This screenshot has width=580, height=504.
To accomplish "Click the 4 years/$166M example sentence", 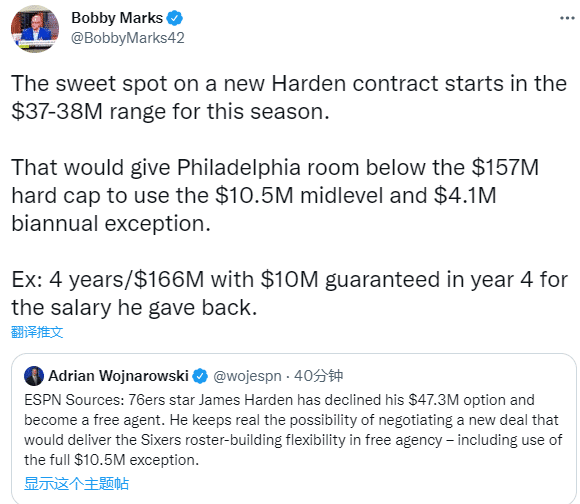I will tap(290, 293).
